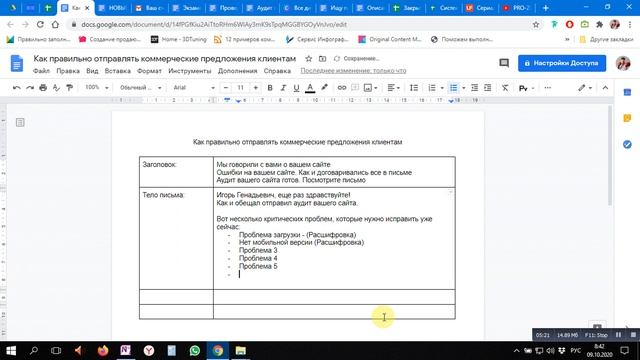
Task: Print the document using printer icon
Action: (43, 88)
